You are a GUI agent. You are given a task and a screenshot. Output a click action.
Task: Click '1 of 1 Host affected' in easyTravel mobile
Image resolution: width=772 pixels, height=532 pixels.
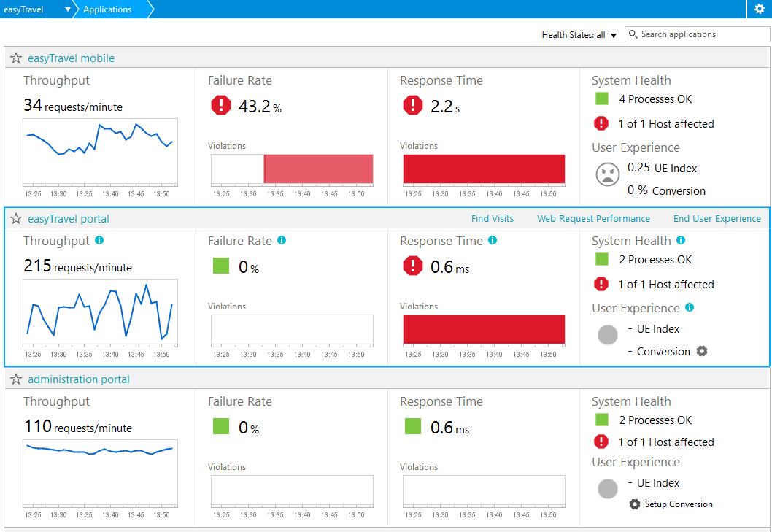pyautogui.click(x=666, y=124)
